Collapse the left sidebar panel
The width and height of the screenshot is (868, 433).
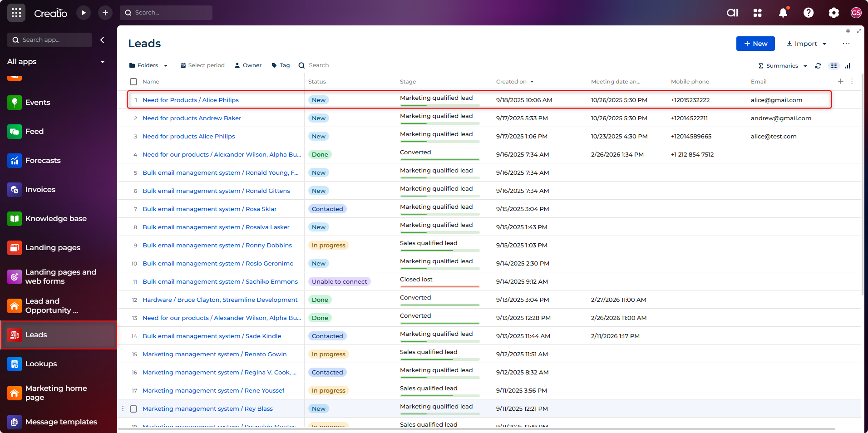103,40
